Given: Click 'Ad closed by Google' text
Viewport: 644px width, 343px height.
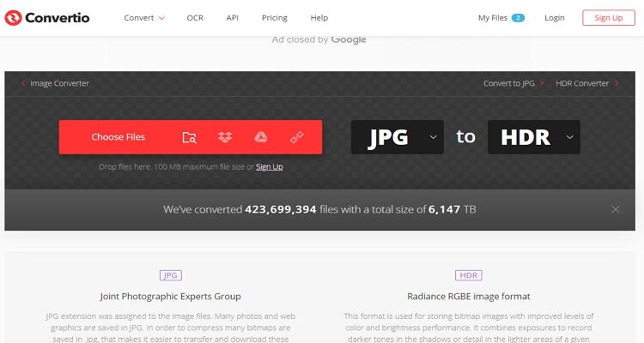Looking at the screenshot, I should [319, 39].
